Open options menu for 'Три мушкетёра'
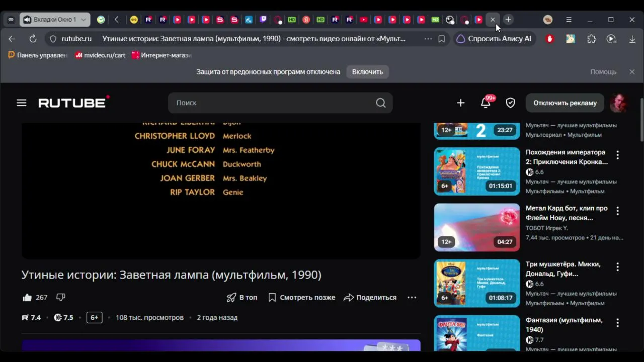 point(617,267)
